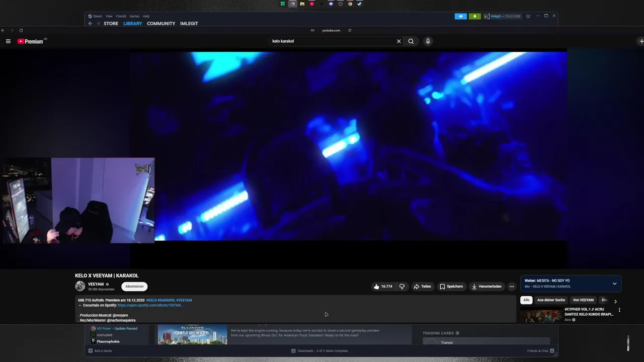This screenshot has height=362, width=644.
Task: Clear the search text with the X
Action: (x=399, y=41)
